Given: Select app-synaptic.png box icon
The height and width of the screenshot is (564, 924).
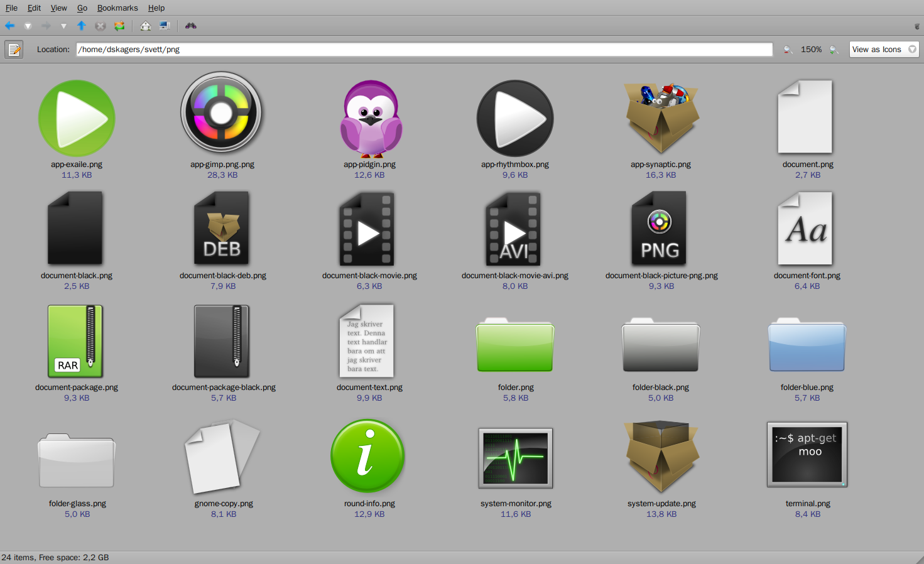Looking at the screenshot, I should point(661,118).
